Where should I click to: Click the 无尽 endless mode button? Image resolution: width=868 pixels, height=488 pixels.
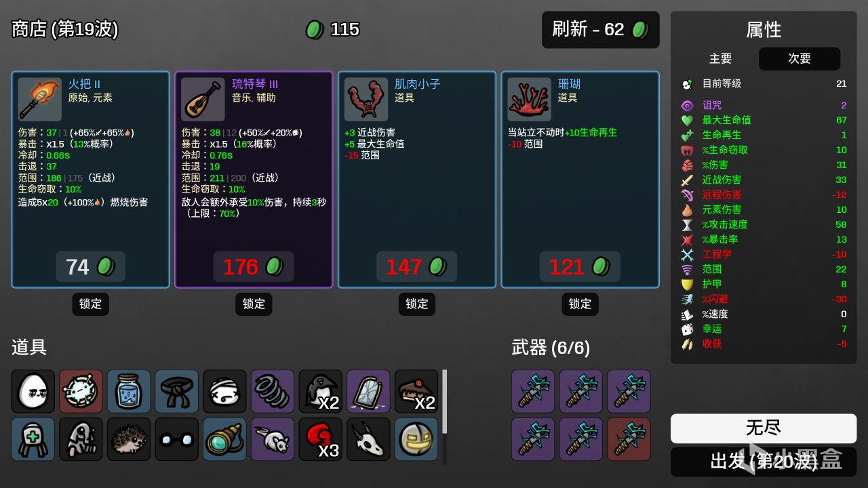tap(764, 428)
